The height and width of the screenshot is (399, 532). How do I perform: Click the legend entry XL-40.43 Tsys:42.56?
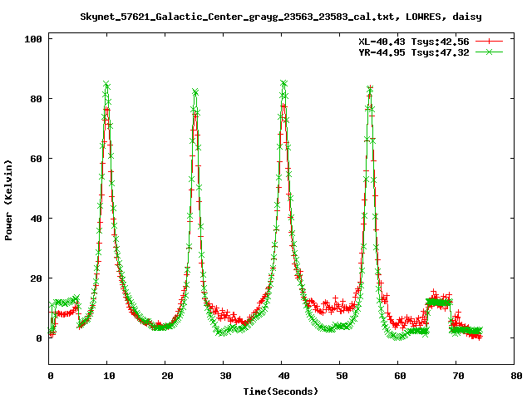414,42
